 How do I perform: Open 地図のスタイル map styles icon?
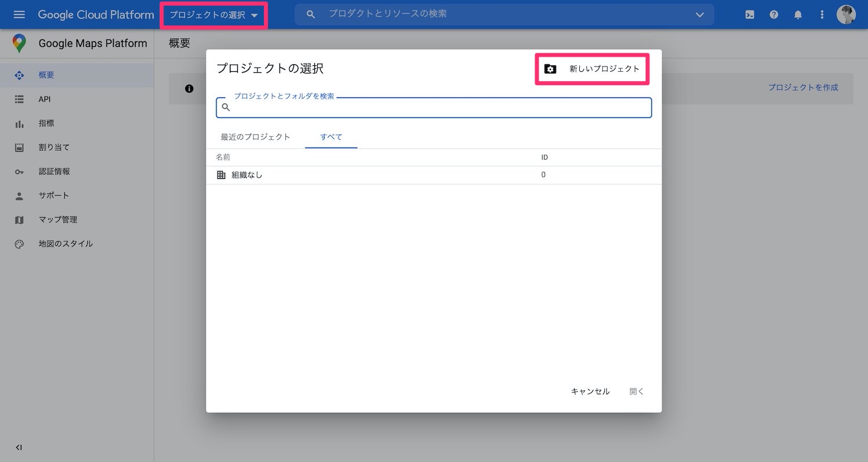(20, 243)
